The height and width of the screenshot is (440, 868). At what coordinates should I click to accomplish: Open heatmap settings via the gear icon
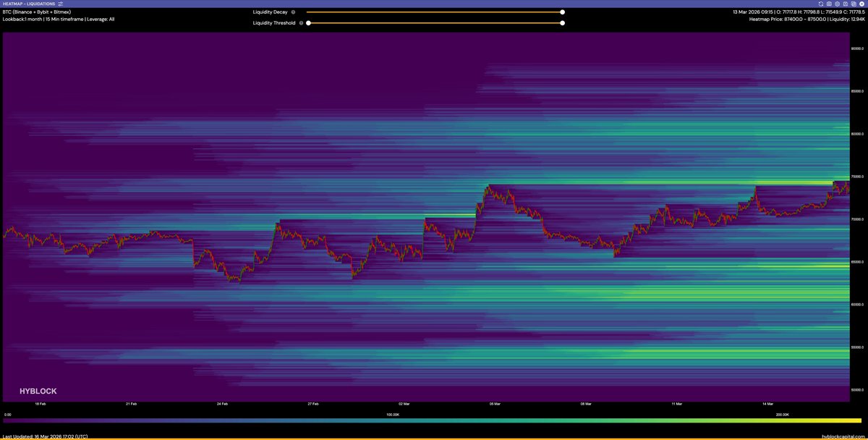coord(837,4)
